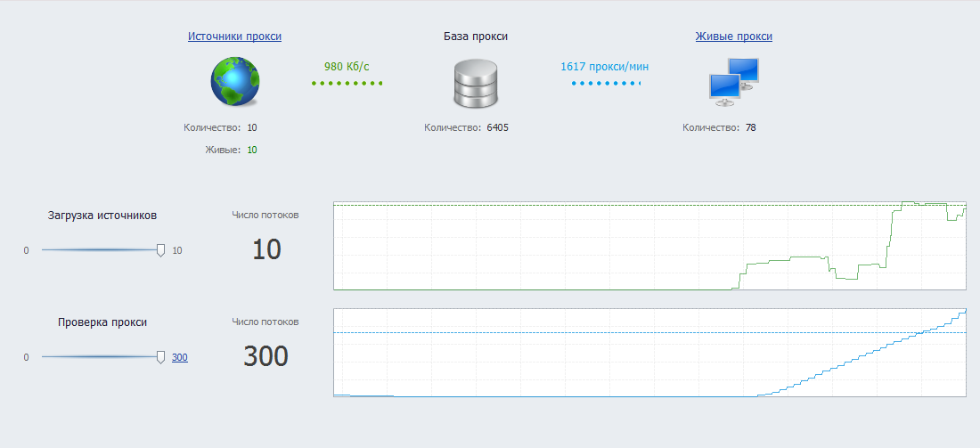Click the blue proxy checking graph

click(650, 353)
